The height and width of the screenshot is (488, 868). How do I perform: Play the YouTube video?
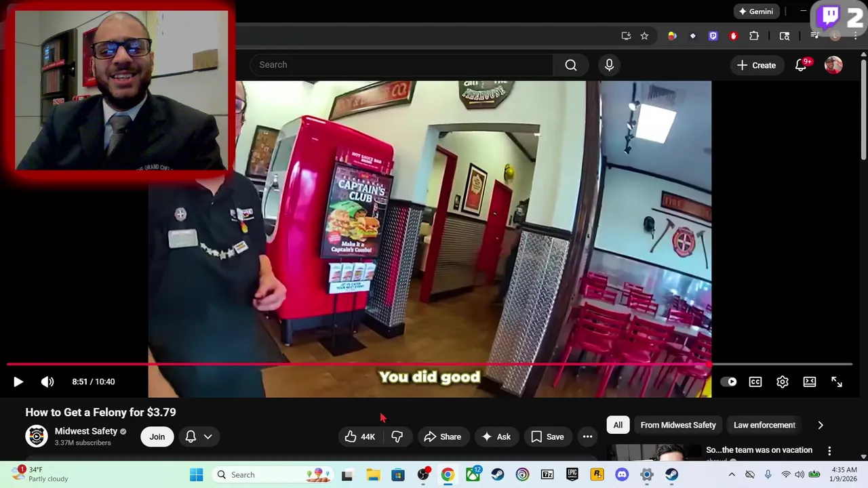point(18,382)
